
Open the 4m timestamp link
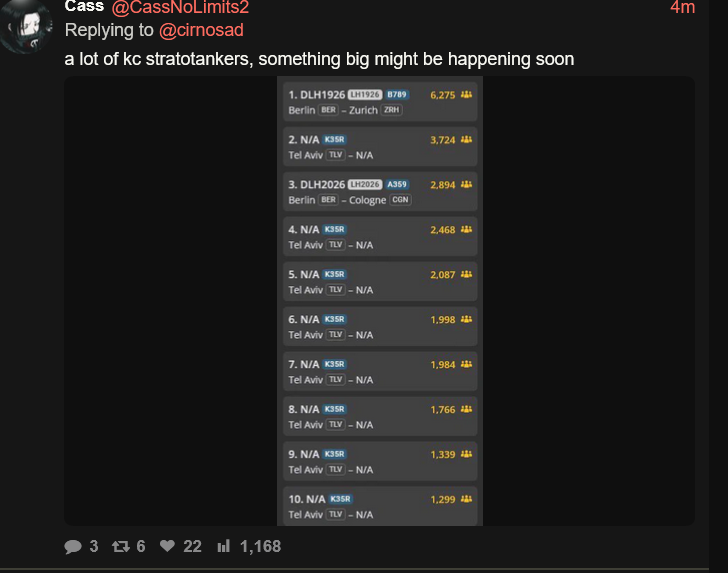[682, 7]
